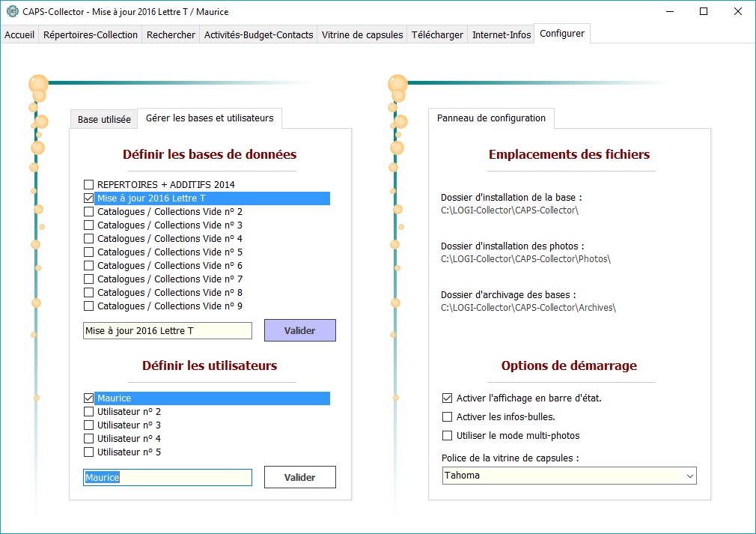Image resolution: width=756 pixels, height=534 pixels.
Task: Select the Base utilisée tab
Action: (104, 119)
